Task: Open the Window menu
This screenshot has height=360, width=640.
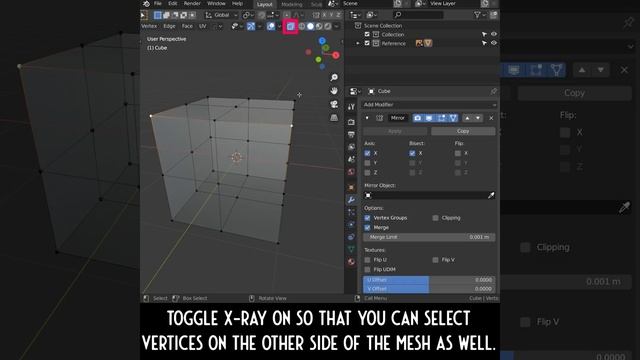Action: point(216,4)
